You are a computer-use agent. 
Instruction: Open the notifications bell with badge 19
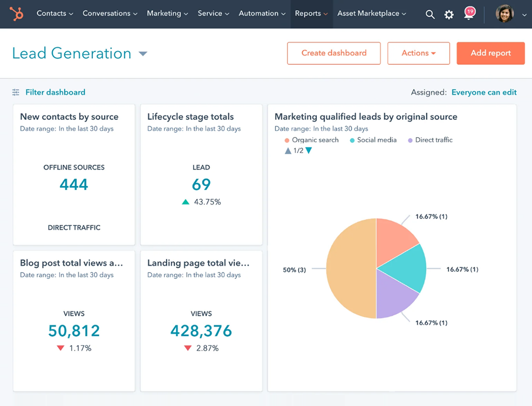pyautogui.click(x=469, y=13)
